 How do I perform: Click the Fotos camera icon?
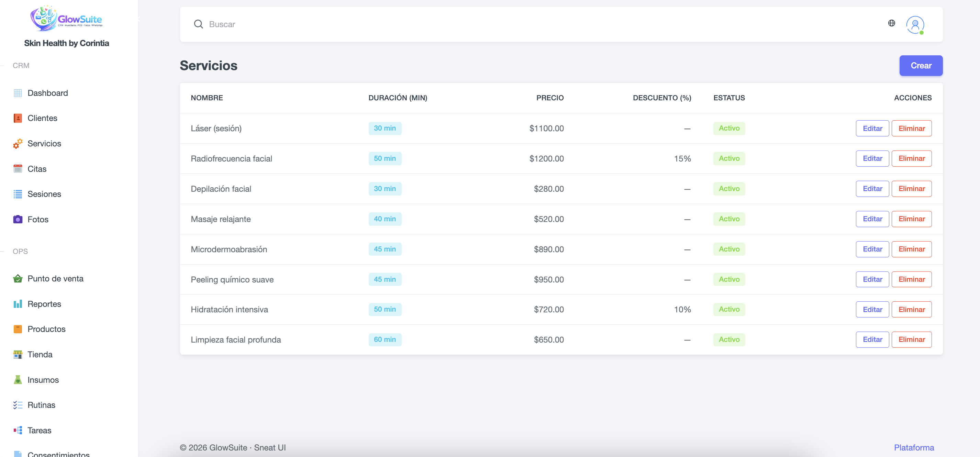coord(18,220)
